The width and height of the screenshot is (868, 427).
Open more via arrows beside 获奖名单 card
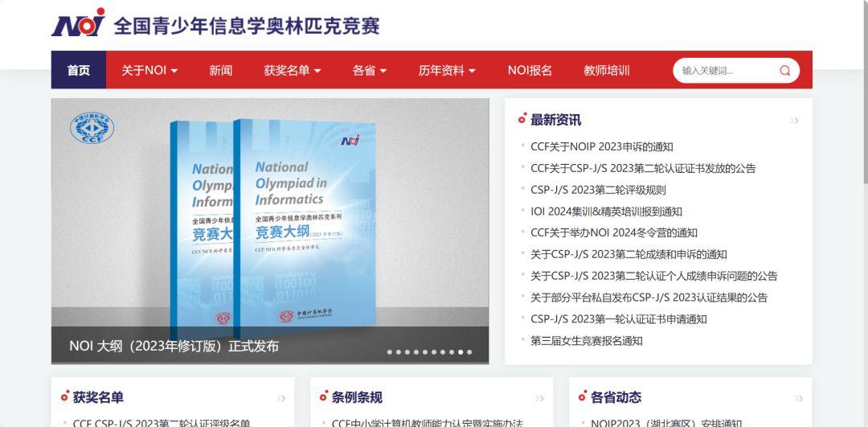280,397
